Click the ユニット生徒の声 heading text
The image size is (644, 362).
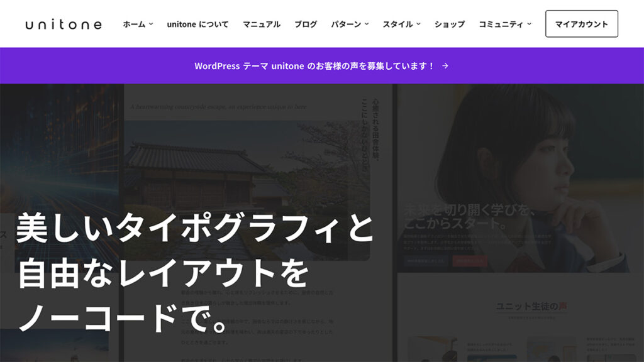pos(531,307)
